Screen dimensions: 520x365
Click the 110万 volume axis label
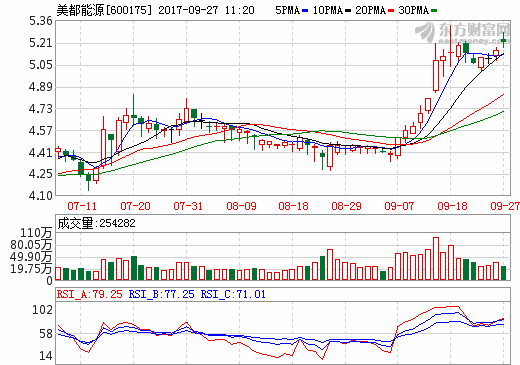pyautogui.click(x=36, y=233)
